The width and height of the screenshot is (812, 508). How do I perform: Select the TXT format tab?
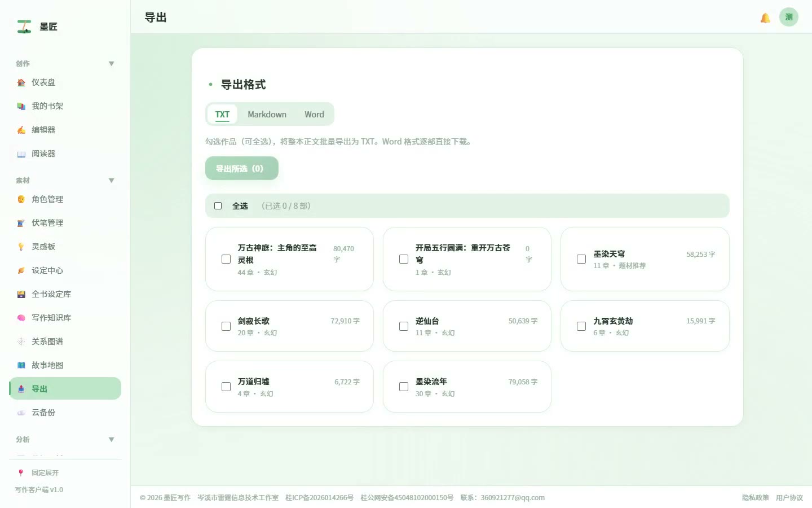[222, 114]
